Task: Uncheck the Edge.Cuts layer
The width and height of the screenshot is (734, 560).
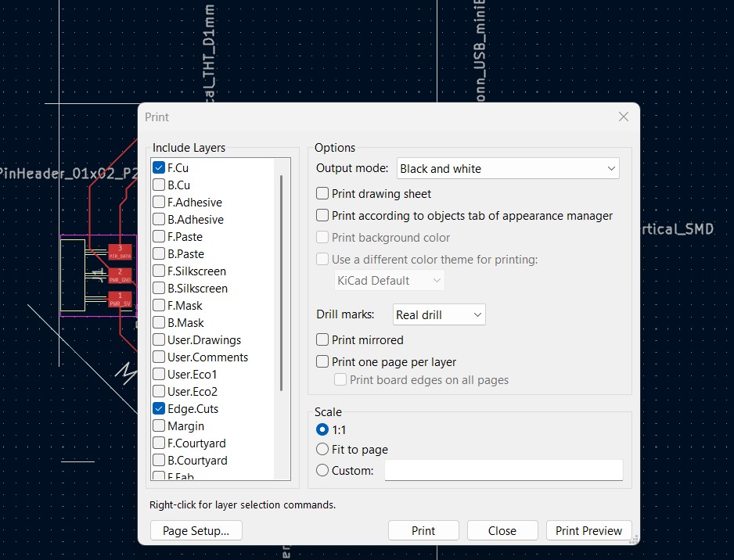Action: pos(159,408)
